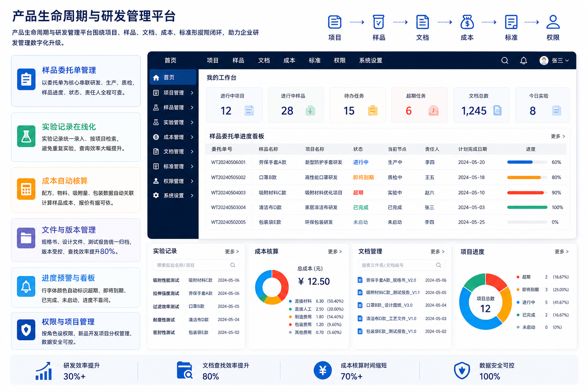Click the 搜索实验名称/项目 search field
The height and width of the screenshot is (392, 588).
[196, 265]
